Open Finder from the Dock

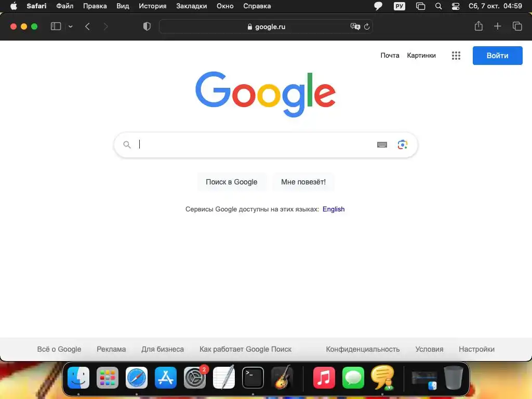pyautogui.click(x=78, y=378)
